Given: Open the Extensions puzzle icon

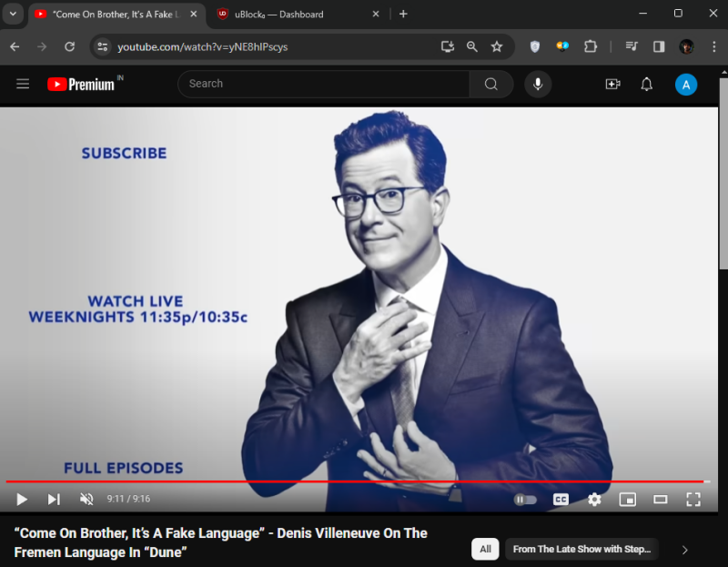Looking at the screenshot, I should point(590,46).
